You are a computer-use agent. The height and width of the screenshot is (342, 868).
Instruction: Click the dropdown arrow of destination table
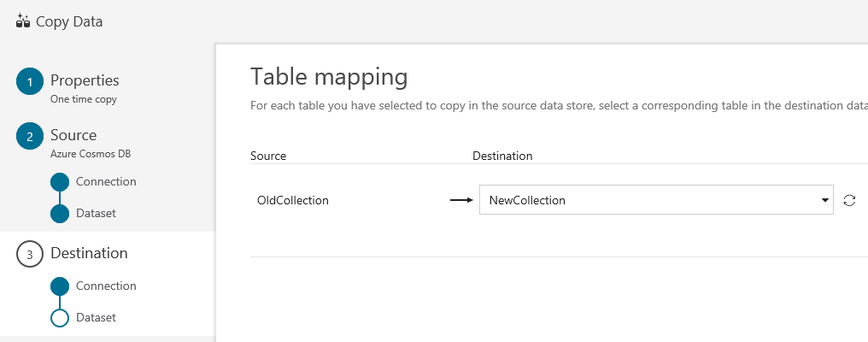824,200
